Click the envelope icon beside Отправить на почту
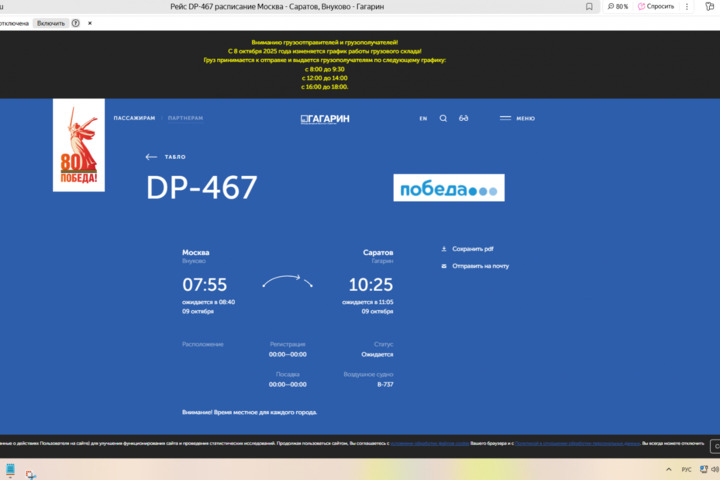This screenshot has height=480, width=720. coord(444,266)
